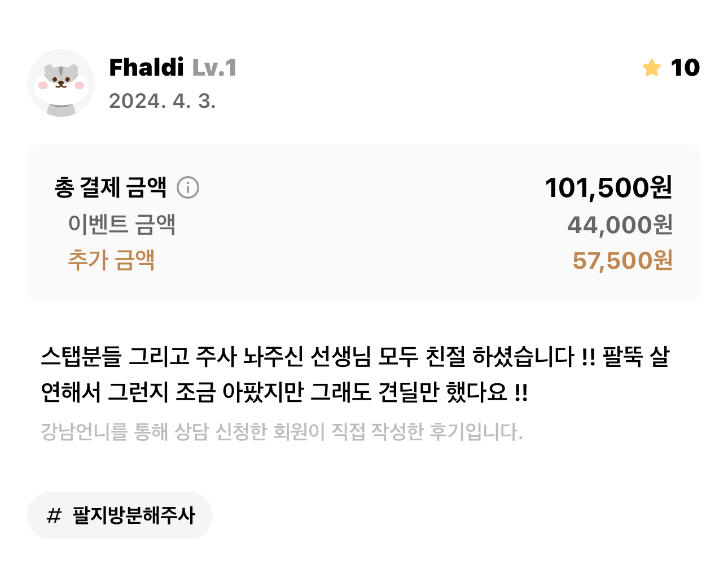Select the 이벤트 금액 label
This screenshot has width=728, height=573.
point(122,224)
